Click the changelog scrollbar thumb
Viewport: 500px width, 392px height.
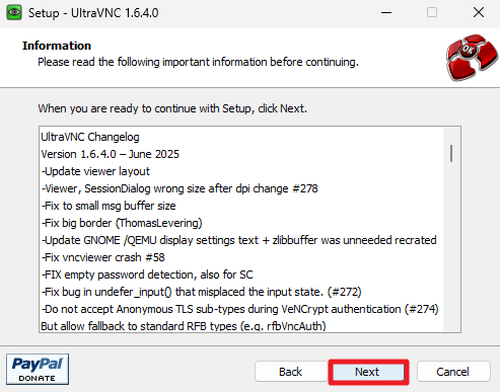pyautogui.click(x=451, y=153)
